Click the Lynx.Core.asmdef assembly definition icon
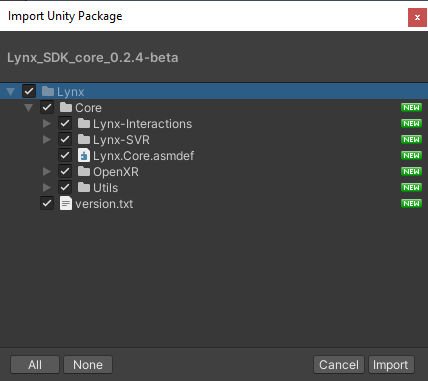Image resolution: width=428 pixels, height=381 pixels. tap(84, 155)
